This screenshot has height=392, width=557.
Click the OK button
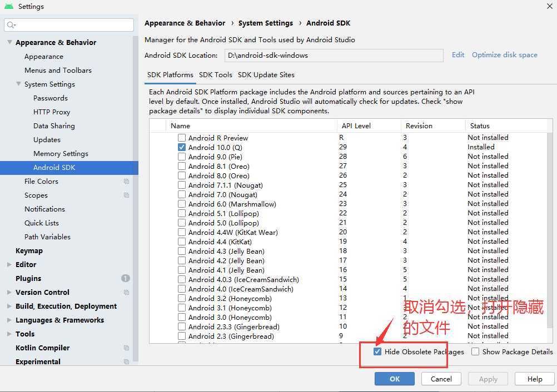pyautogui.click(x=394, y=379)
